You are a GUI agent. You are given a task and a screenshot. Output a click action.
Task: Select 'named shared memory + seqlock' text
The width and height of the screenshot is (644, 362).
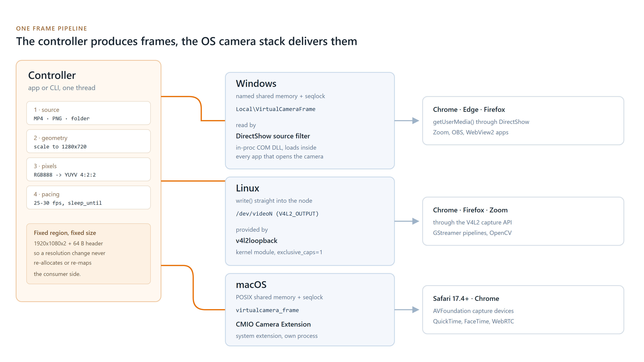(280, 97)
